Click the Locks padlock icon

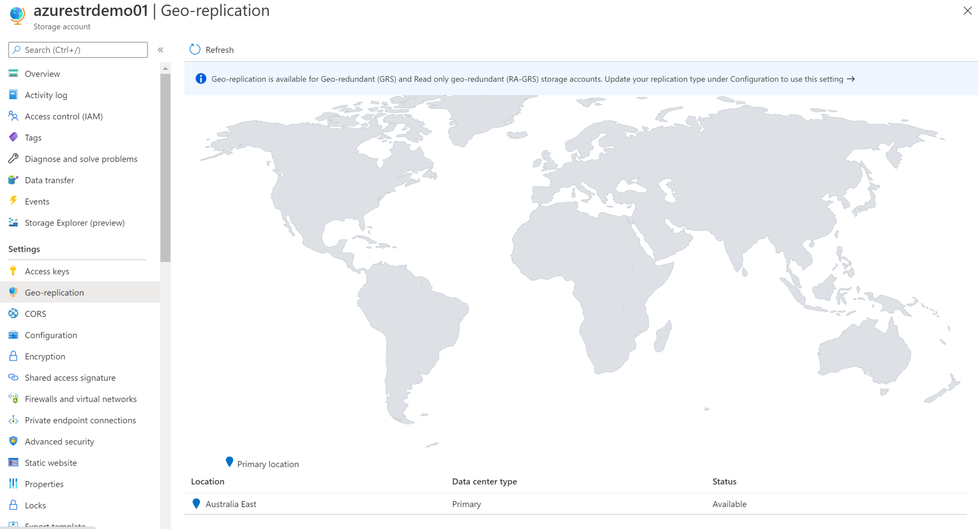[x=13, y=505]
